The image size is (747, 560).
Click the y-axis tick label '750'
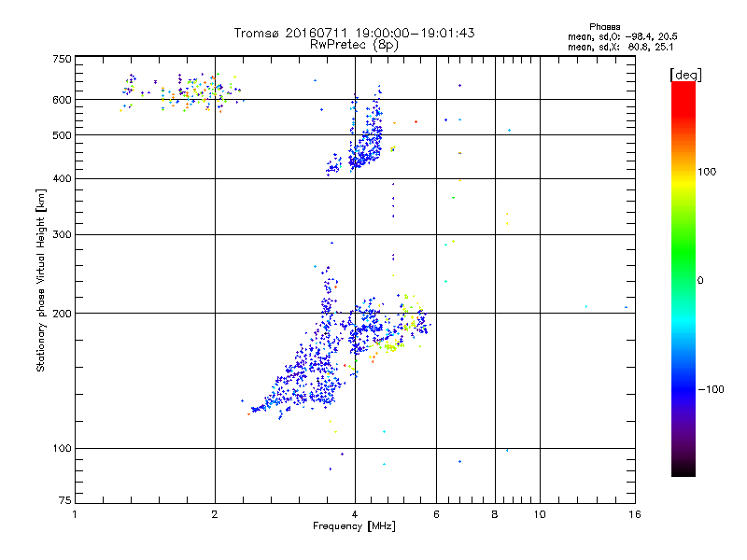[x=62, y=59]
